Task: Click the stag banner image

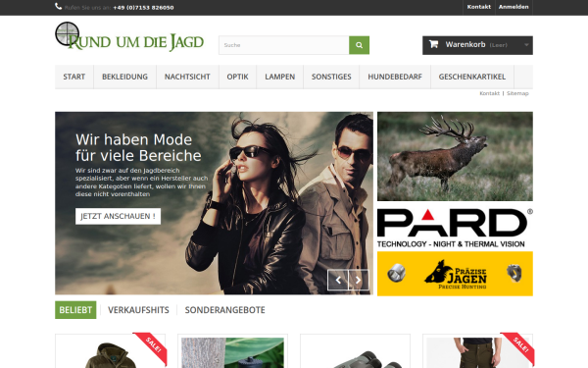Action: [x=455, y=156]
